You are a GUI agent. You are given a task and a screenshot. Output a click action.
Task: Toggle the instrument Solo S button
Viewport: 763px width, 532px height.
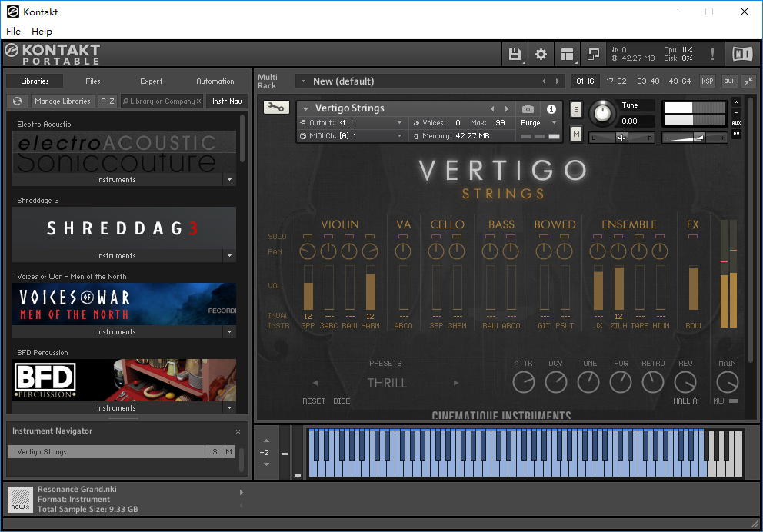point(576,109)
